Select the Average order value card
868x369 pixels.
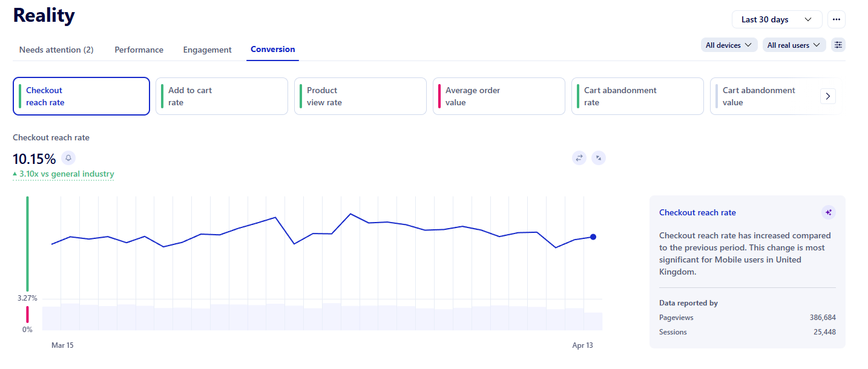click(499, 96)
